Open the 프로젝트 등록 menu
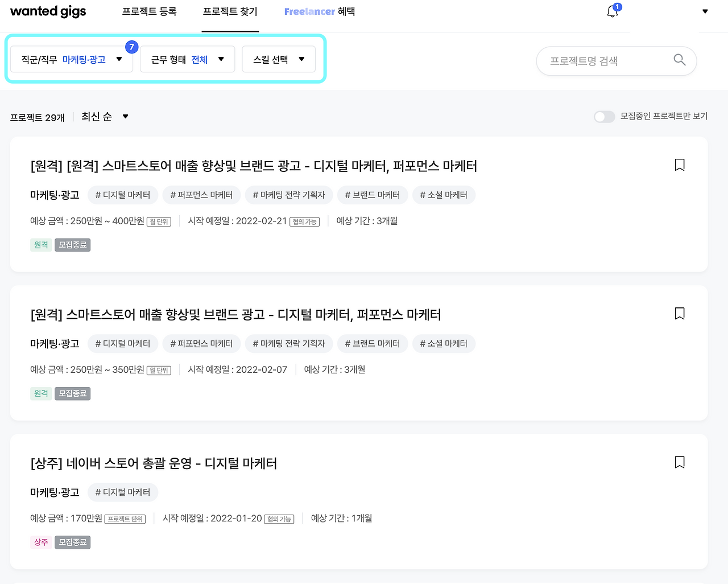This screenshot has height=584, width=728. (149, 11)
